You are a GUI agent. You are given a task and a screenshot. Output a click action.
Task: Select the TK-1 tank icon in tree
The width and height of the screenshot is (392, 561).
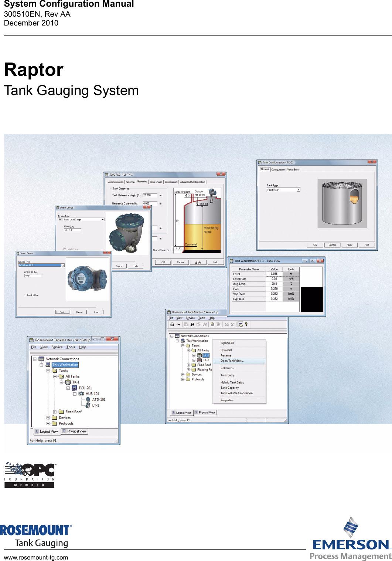(x=68, y=382)
